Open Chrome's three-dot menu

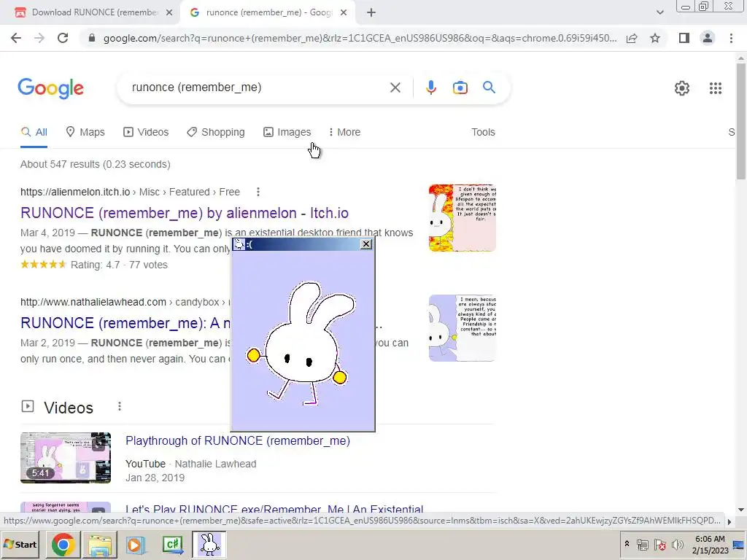coord(731,38)
